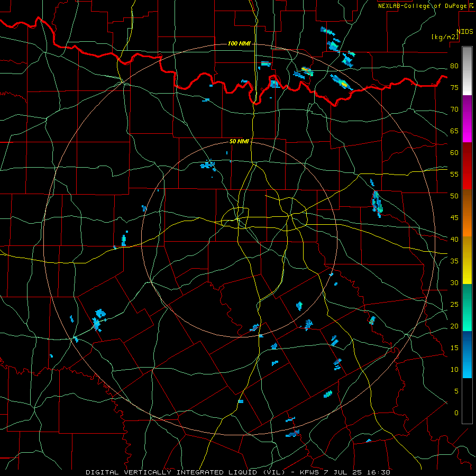Click the 30 value on the scale
The height and width of the screenshot is (476, 476).
454,282
